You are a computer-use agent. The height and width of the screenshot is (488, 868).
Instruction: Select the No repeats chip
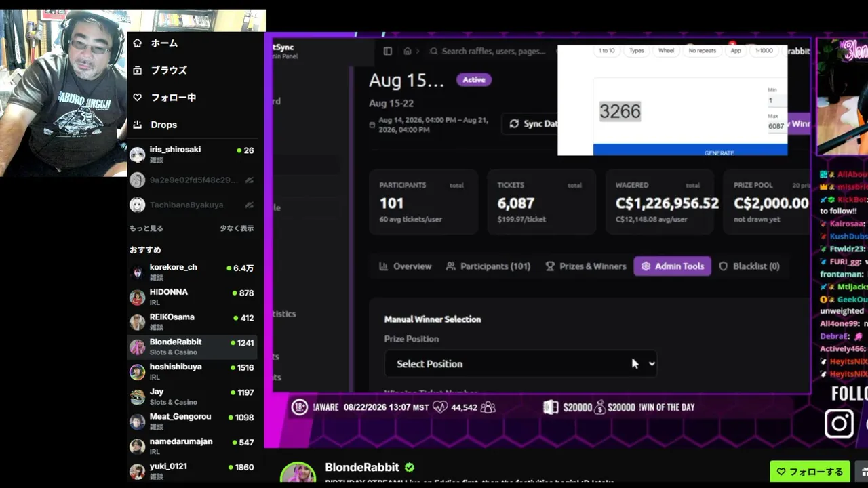click(702, 51)
